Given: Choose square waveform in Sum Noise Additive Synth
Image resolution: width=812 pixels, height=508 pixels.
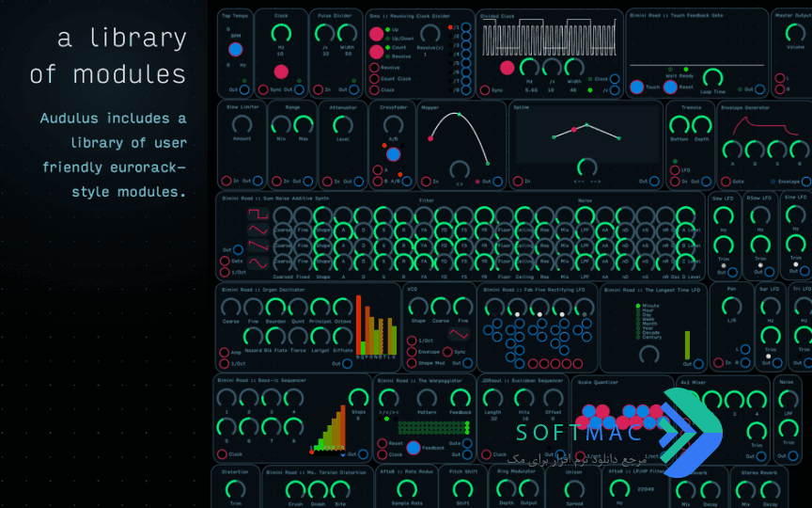Looking at the screenshot, I should [x=258, y=214].
